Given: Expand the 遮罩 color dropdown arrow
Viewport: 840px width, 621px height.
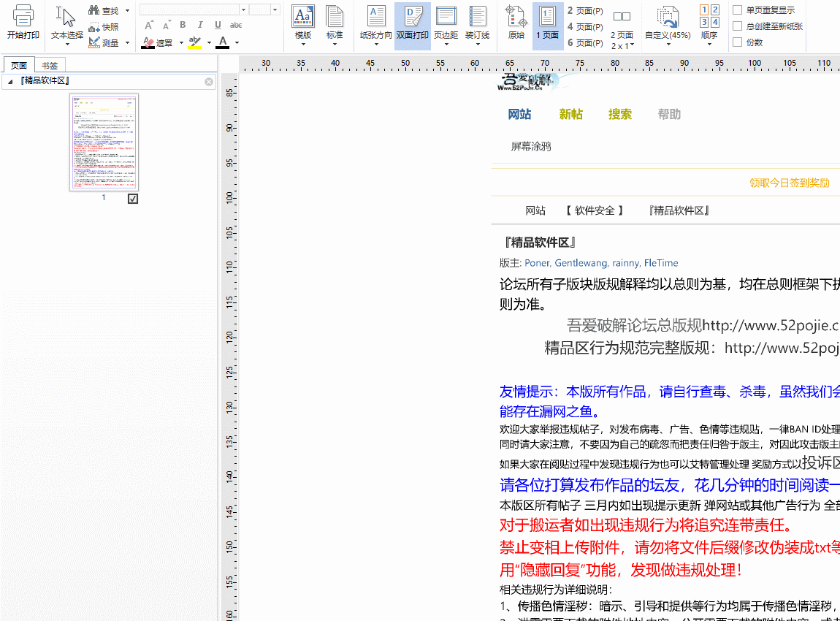Looking at the screenshot, I should (181, 43).
